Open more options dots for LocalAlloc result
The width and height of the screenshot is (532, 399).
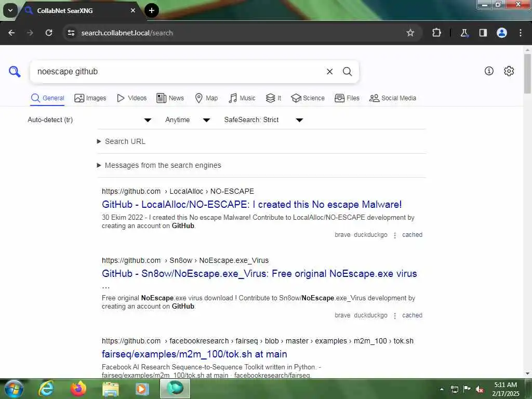pyautogui.click(x=395, y=235)
